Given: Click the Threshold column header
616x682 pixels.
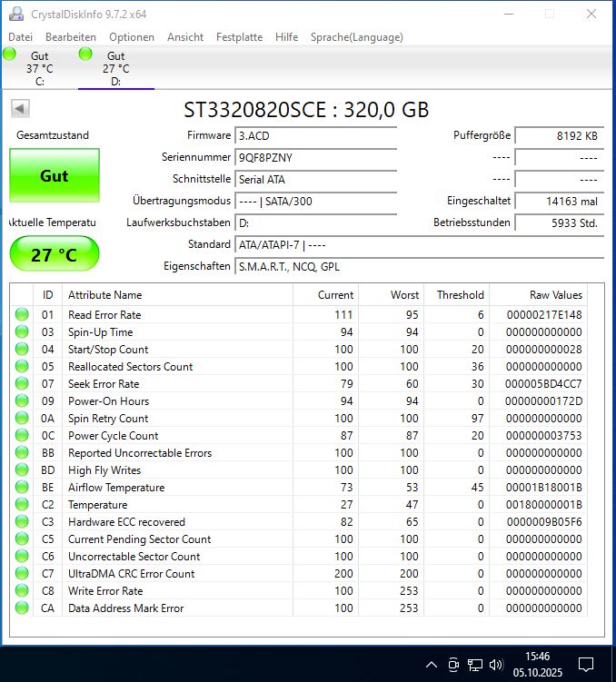Looking at the screenshot, I should tap(456, 295).
